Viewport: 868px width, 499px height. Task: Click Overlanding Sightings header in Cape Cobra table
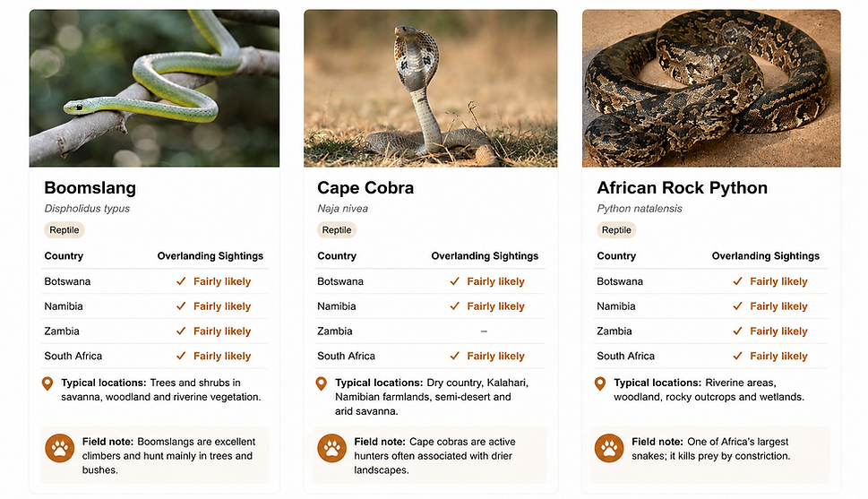coord(485,256)
